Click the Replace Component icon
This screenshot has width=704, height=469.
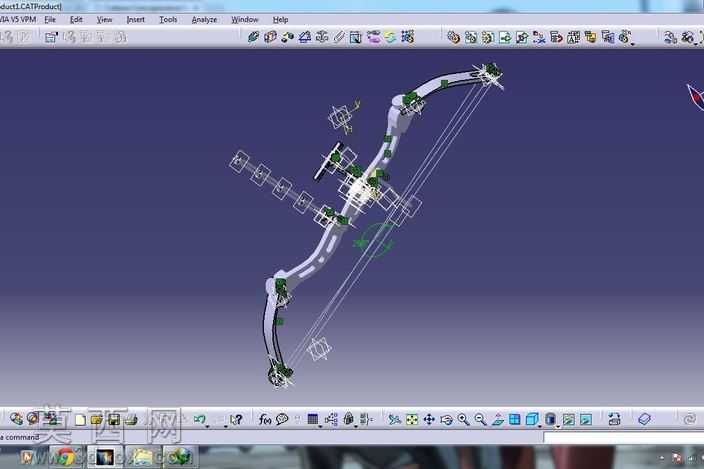[x=539, y=38]
